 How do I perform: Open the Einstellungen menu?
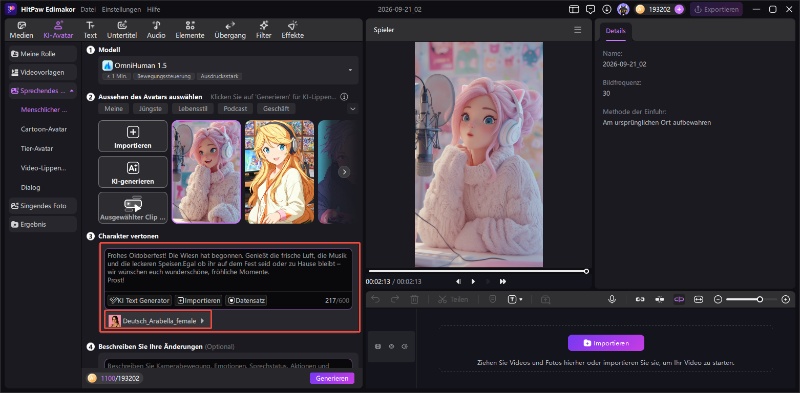121,9
